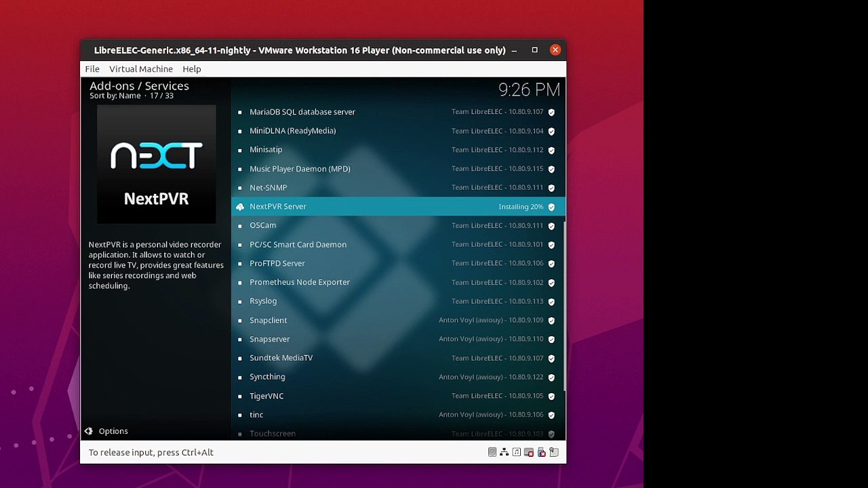
Task: Select the highlighted NextPVR Server entry
Action: tap(398, 207)
